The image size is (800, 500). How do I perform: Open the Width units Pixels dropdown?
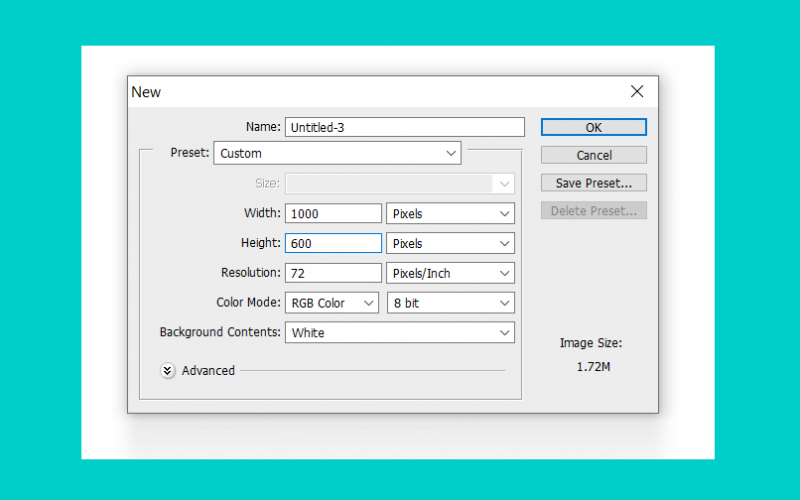point(451,213)
